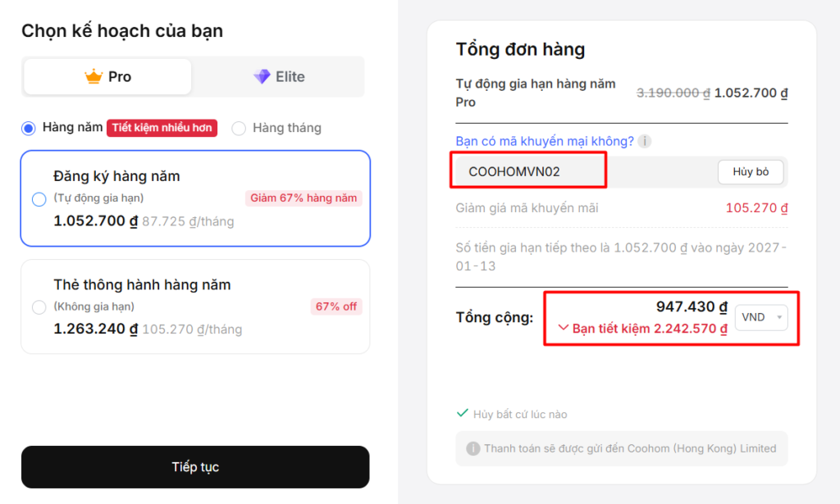Click the green checkmark beside cancel anytime
The image size is (840, 504).
coord(463,414)
